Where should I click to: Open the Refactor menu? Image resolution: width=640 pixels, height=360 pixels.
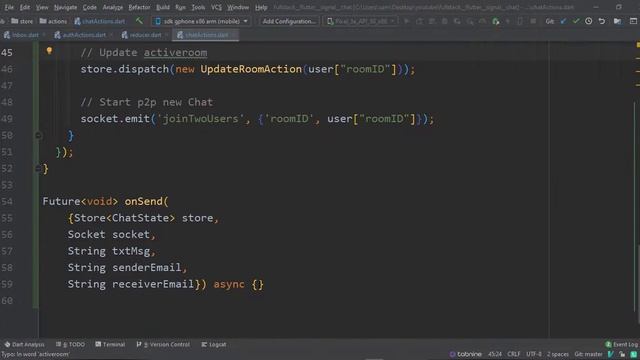click(x=139, y=7)
